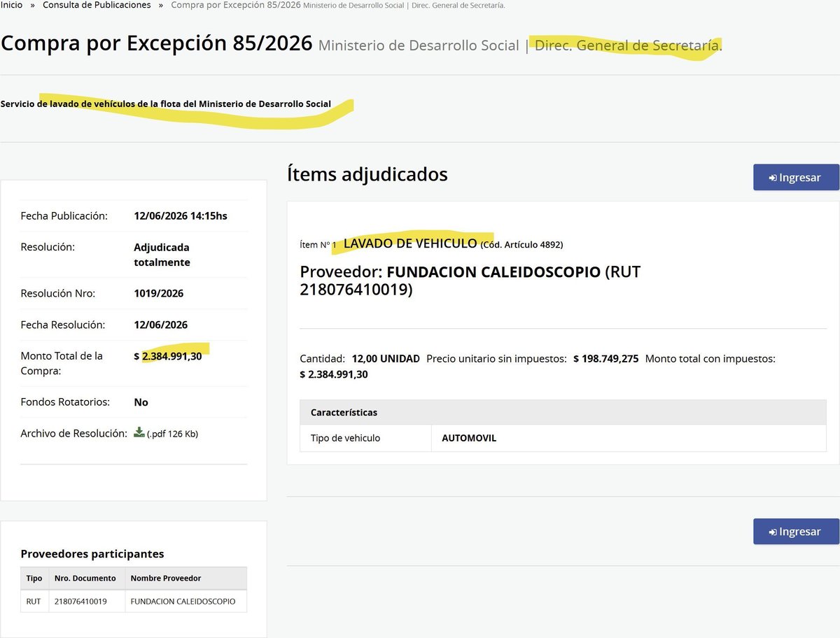This screenshot has height=638, width=840.
Task: Open the (.pdf 126 Kb) resolution link
Action: click(x=172, y=434)
